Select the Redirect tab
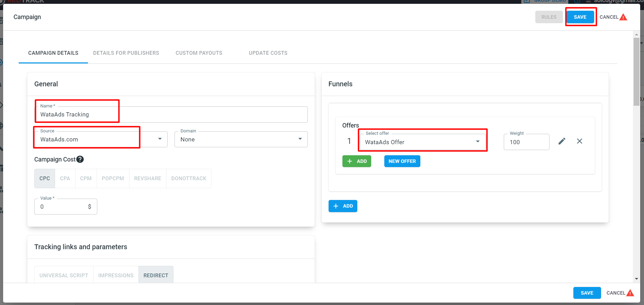This screenshot has height=305, width=644. tap(156, 275)
